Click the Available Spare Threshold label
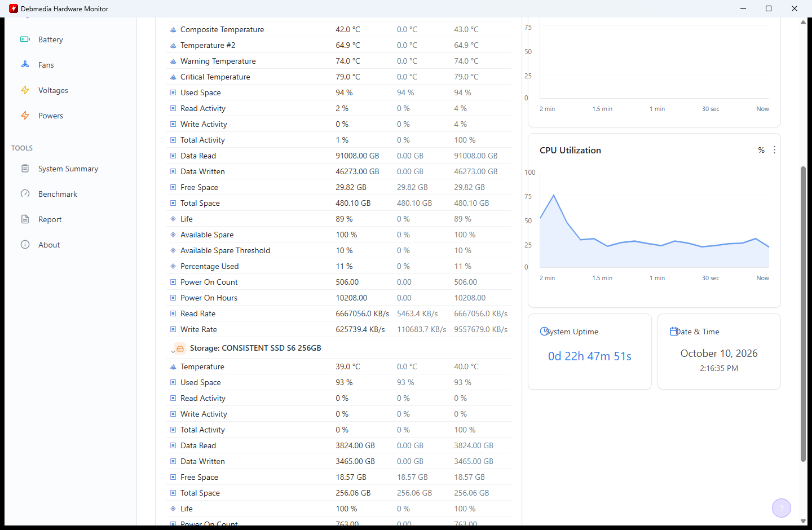Screen dimensions: 812x530 coord(225,250)
